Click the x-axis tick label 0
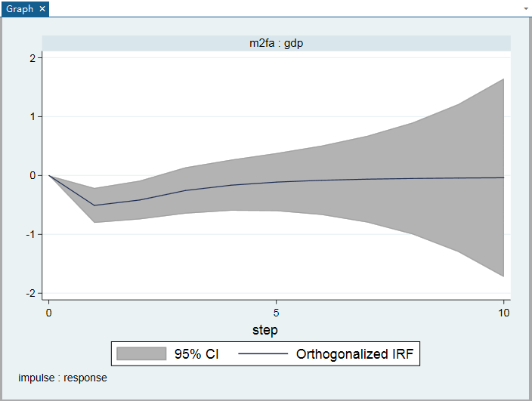 pos(49,312)
